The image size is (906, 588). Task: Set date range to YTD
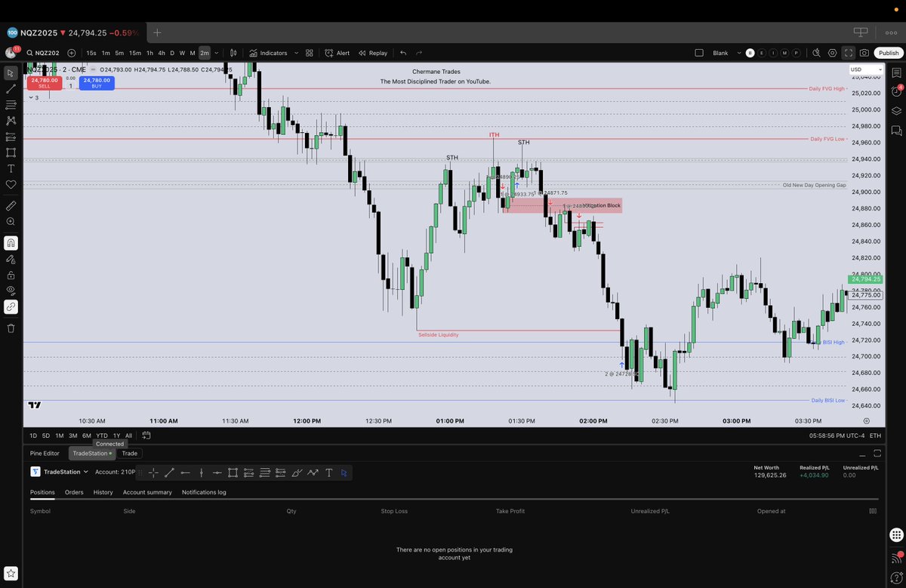click(x=102, y=436)
